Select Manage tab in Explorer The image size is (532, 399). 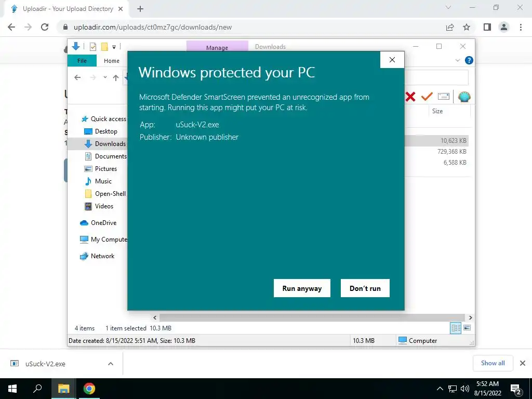tap(217, 47)
